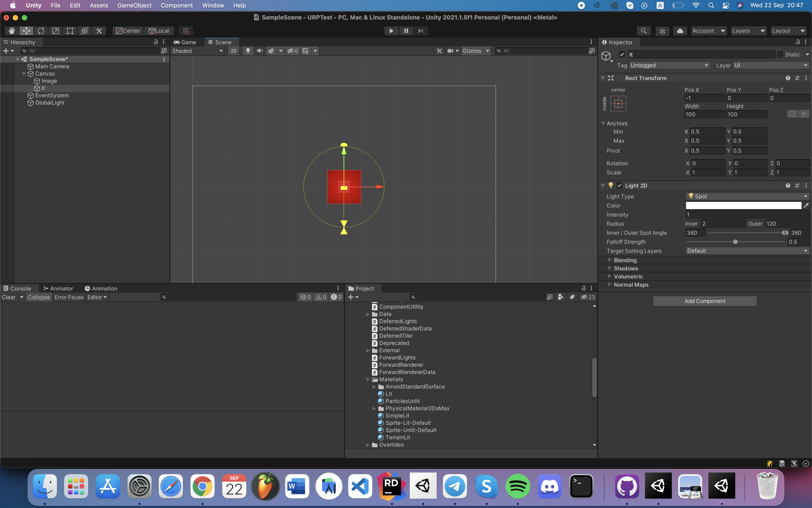This screenshot has width=812, height=508.
Task: Switch to the Animator tab
Action: click(x=58, y=288)
